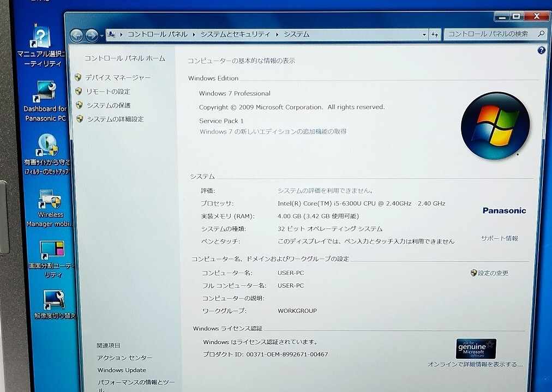Go to コントロール パネル ホーム
The width and height of the screenshot is (552, 392).
pos(124,58)
